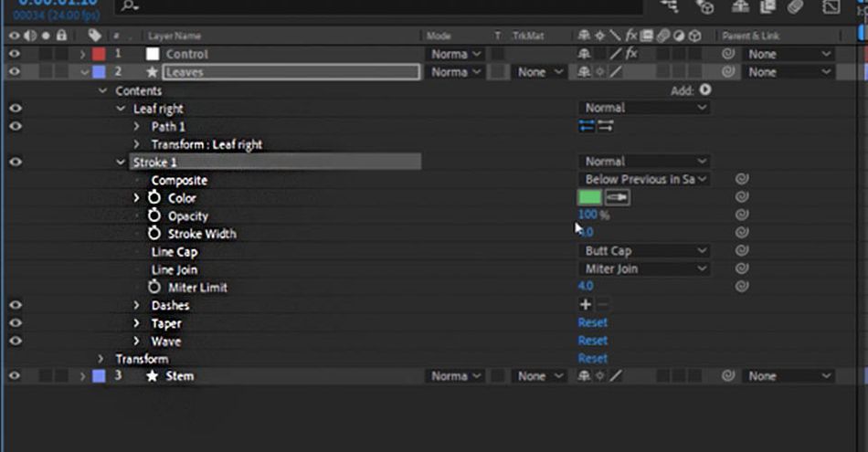Viewport: 868px width, 452px height.
Task: Click the parent pick whip on Stem layer
Action: point(728,376)
